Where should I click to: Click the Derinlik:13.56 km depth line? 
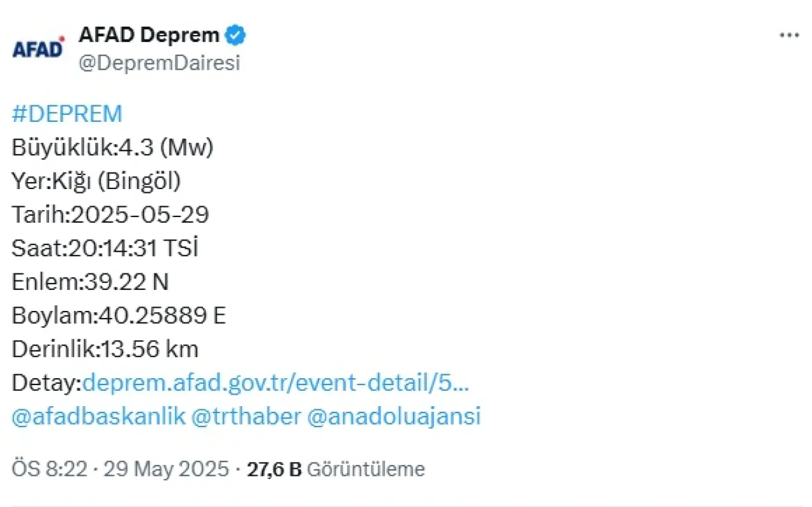105,349
